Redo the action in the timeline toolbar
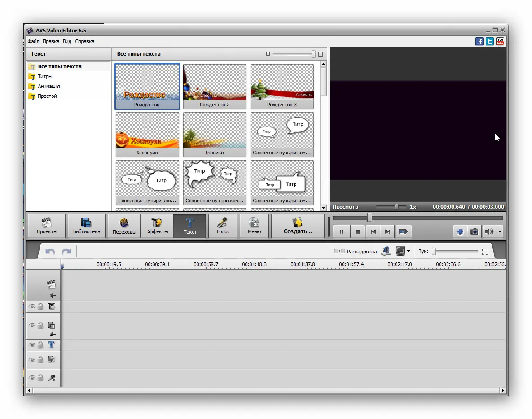 66,252
